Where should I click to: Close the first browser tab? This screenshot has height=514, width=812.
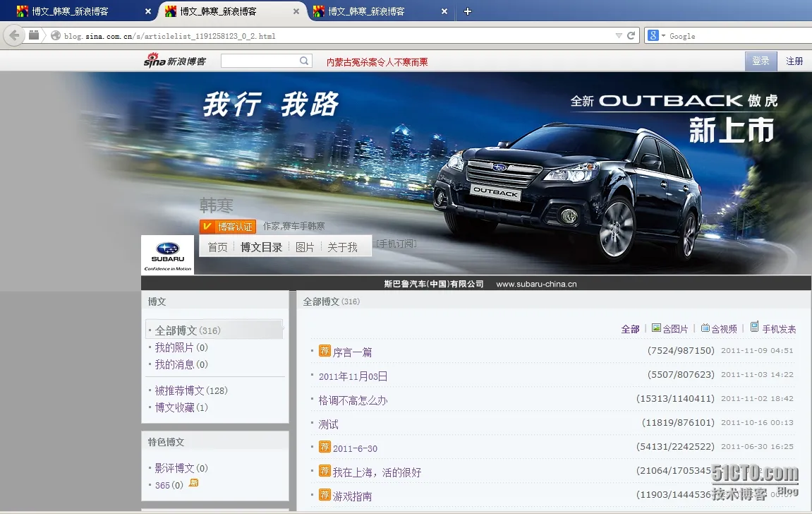pos(148,11)
